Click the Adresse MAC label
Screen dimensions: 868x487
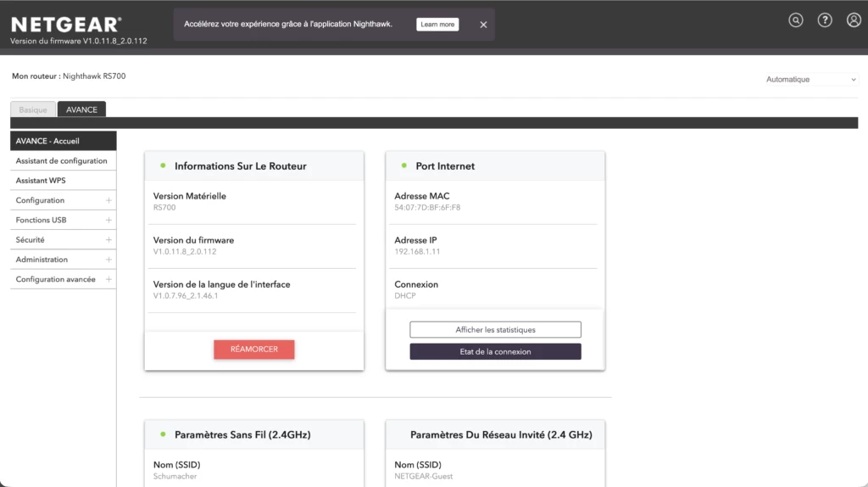[x=422, y=196]
